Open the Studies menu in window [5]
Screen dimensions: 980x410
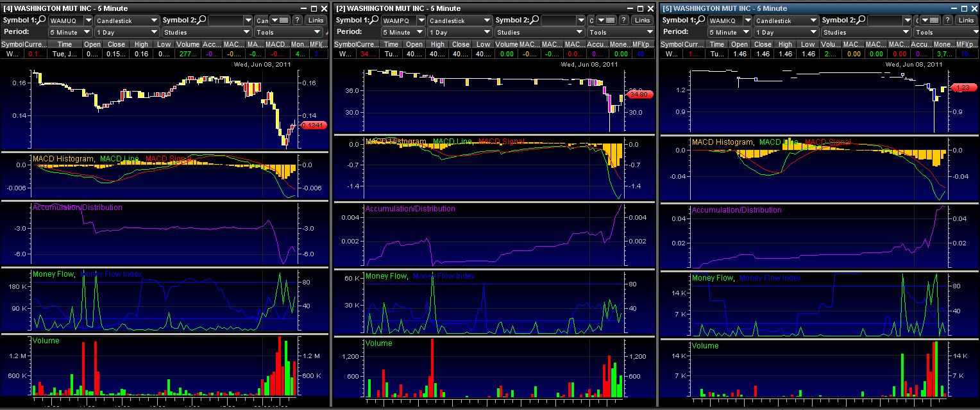866,32
